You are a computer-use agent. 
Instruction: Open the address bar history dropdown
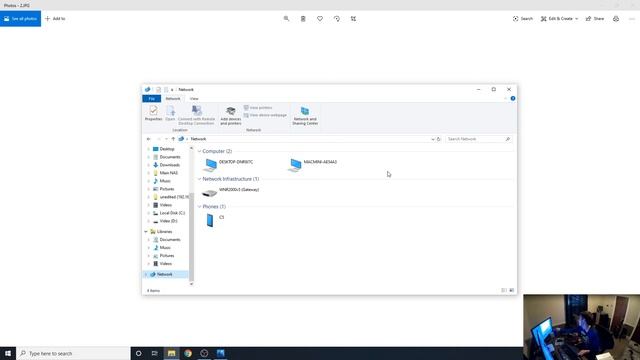pos(433,139)
